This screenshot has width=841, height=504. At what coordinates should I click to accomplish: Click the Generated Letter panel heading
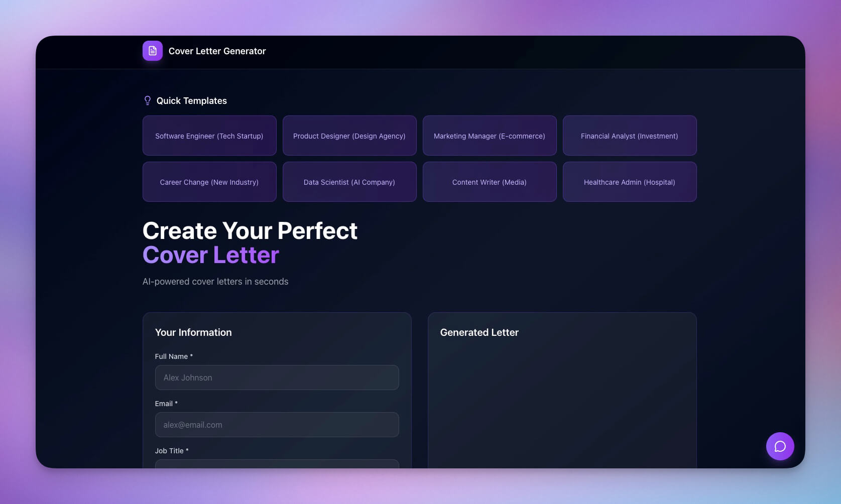(479, 332)
